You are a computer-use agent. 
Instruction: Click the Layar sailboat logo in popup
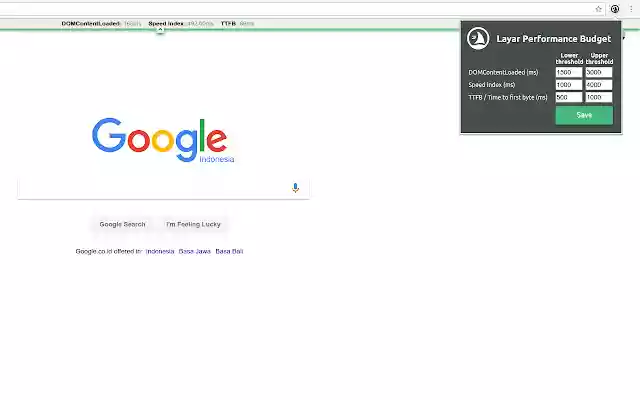[478, 38]
